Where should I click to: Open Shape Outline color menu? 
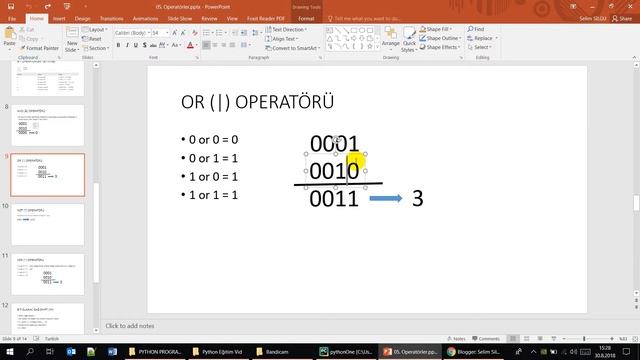440,38
